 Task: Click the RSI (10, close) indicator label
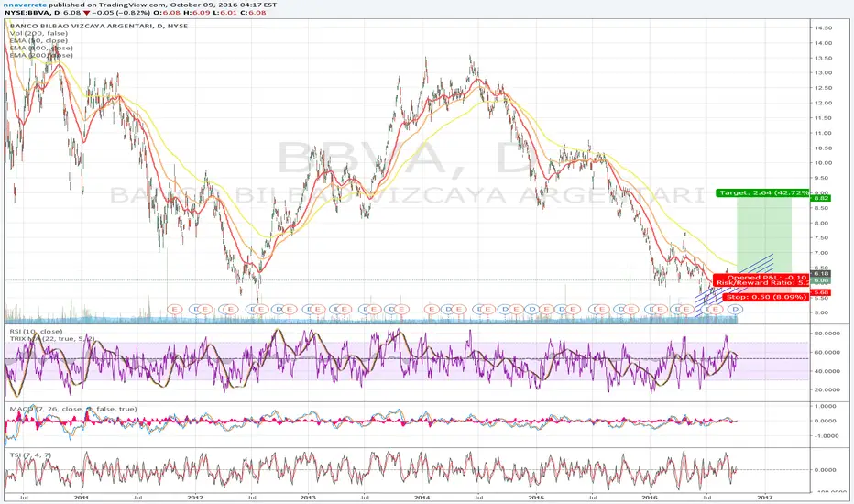36,332
